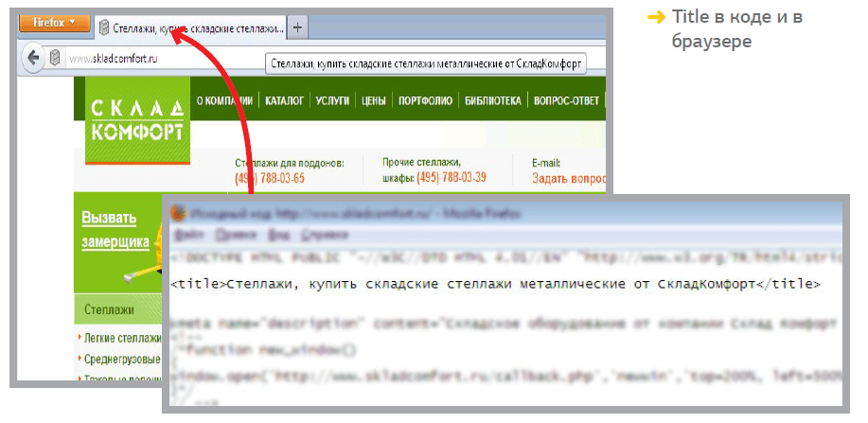Select the Стеллажи, купить складские стеллажи tab

tap(191, 27)
